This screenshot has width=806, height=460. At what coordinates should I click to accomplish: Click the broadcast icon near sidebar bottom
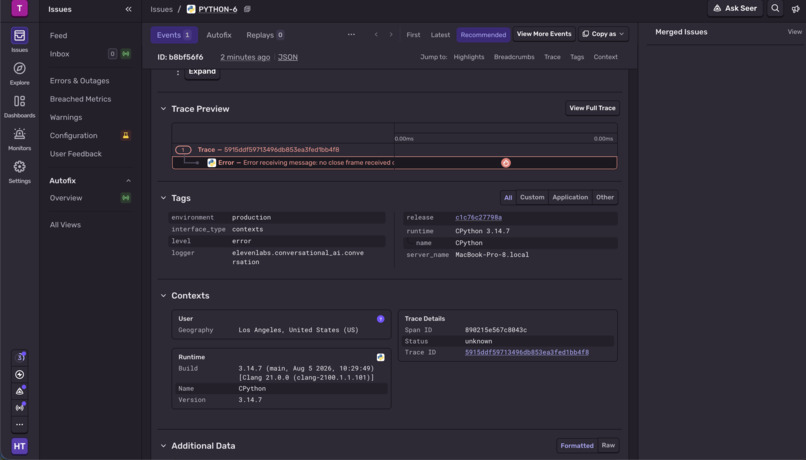20,408
